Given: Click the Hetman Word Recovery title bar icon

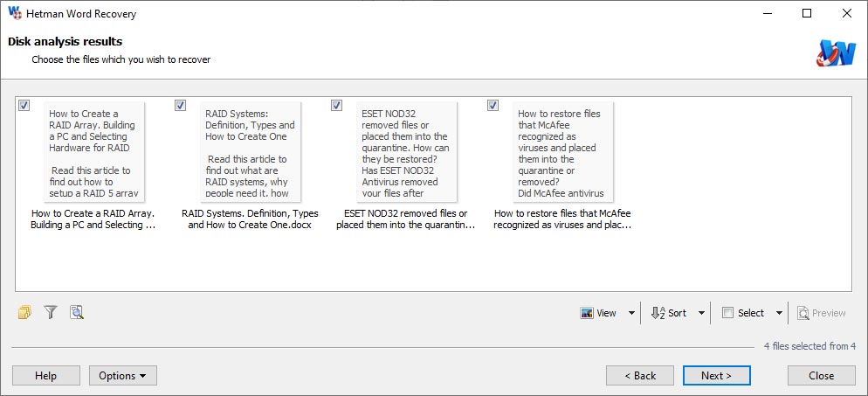Looking at the screenshot, I should tap(15, 13).
